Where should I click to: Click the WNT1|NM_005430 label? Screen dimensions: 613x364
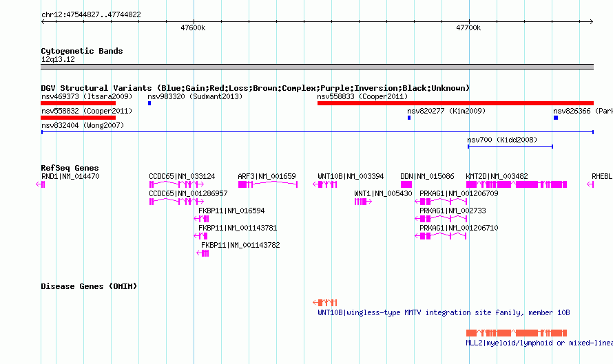coord(383,194)
